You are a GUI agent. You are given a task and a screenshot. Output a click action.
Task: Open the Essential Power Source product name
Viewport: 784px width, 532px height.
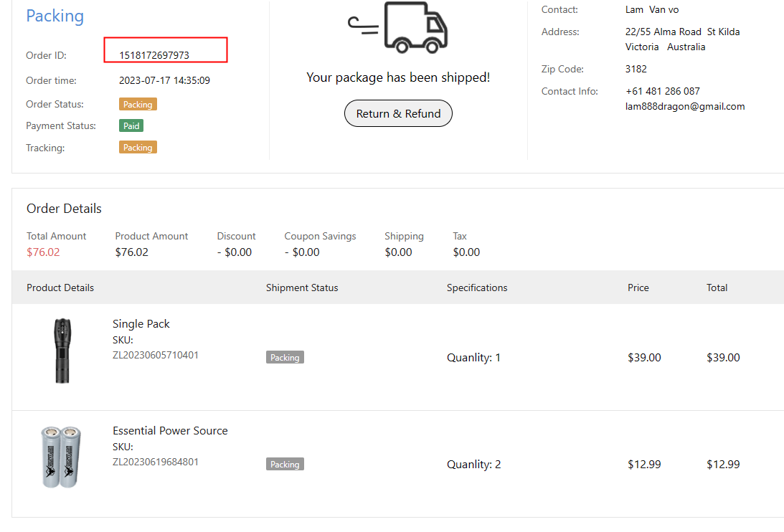pyautogui.click(x=170, y=430)
